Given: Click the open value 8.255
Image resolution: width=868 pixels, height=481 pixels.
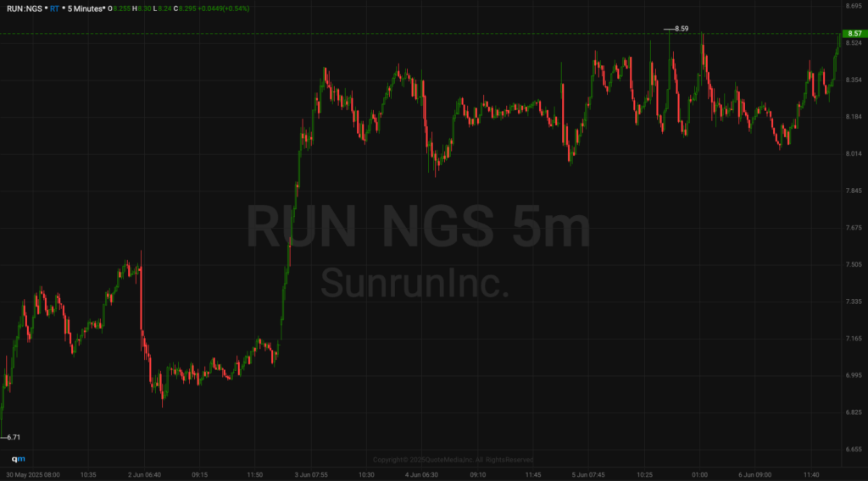Looking at the screenshot, I should (122, 8).
